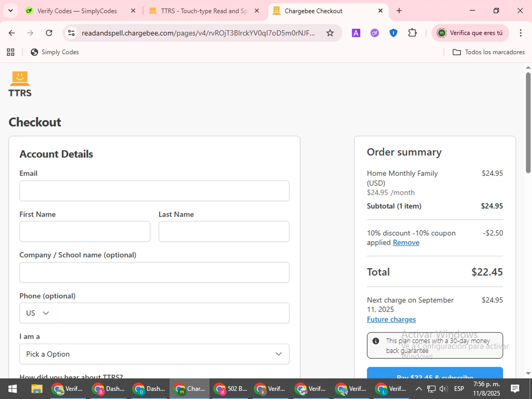
Task: Close the Verify Codes tab
Action: 133,11
